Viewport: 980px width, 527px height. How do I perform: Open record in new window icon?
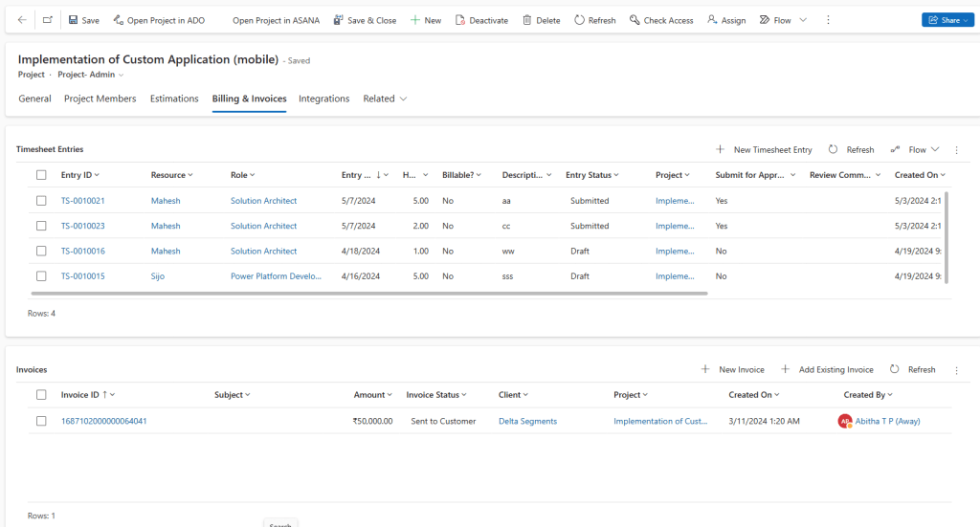tap(48, 20)
